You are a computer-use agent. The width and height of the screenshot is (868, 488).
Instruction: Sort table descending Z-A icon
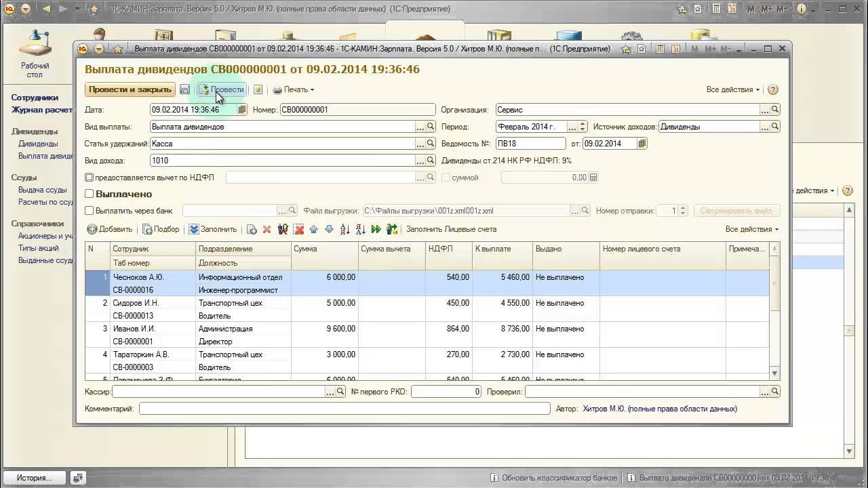coord(360,229)
